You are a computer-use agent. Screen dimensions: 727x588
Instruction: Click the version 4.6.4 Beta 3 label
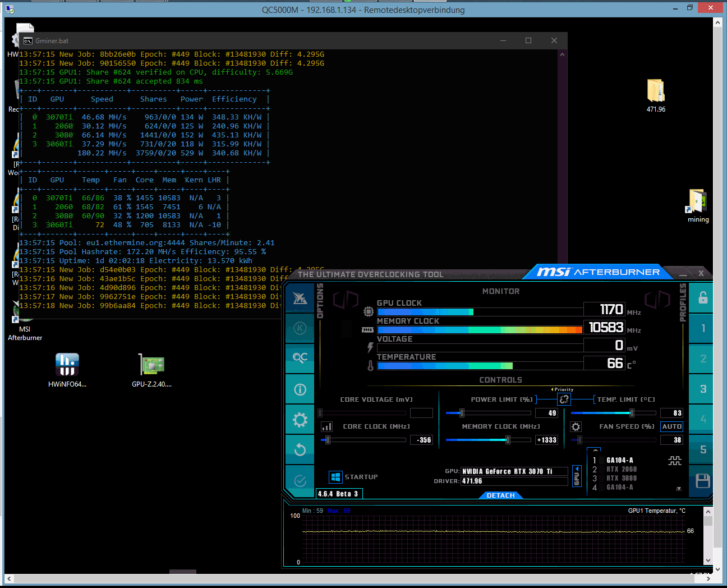338,494
